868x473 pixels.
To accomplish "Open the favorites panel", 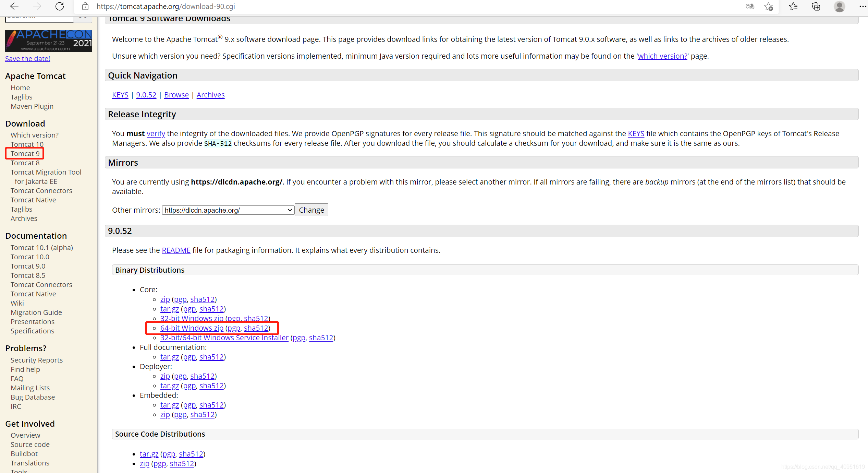I will 793,7.
